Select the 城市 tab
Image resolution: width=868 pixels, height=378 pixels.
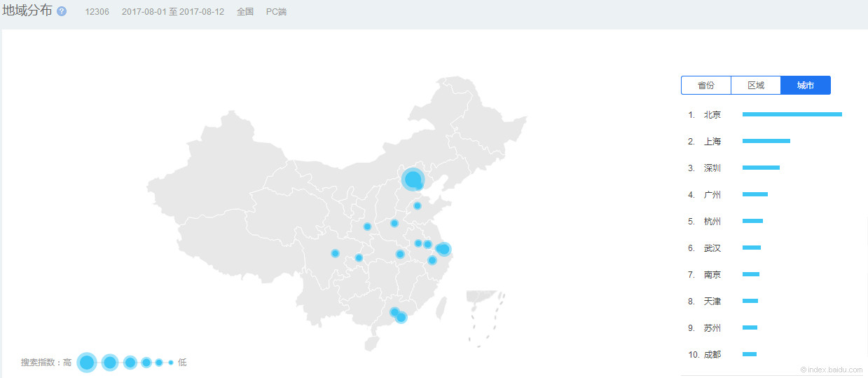click(806, 86)
